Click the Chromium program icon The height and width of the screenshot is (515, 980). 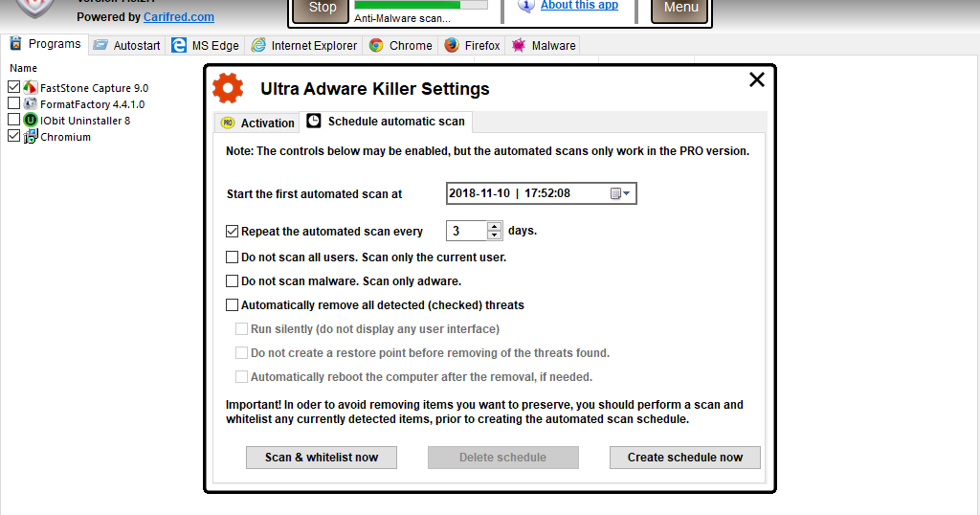click(31, 136)
